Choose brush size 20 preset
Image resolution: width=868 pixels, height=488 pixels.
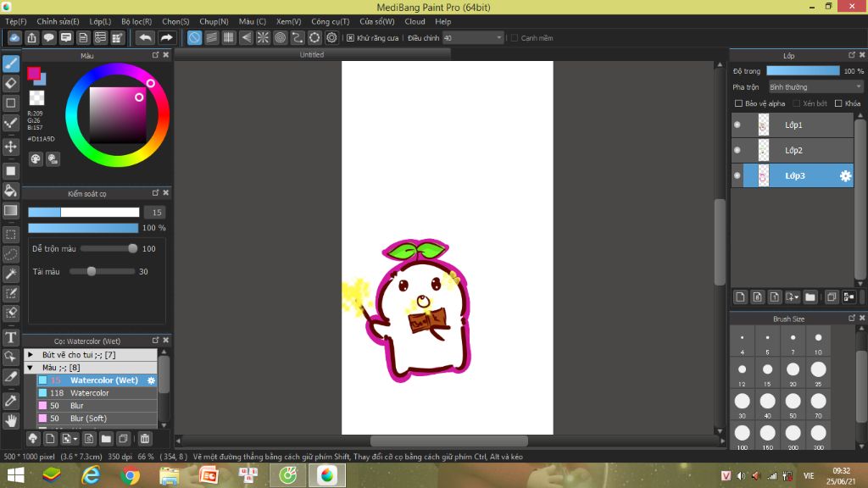[x=793, y=373]
